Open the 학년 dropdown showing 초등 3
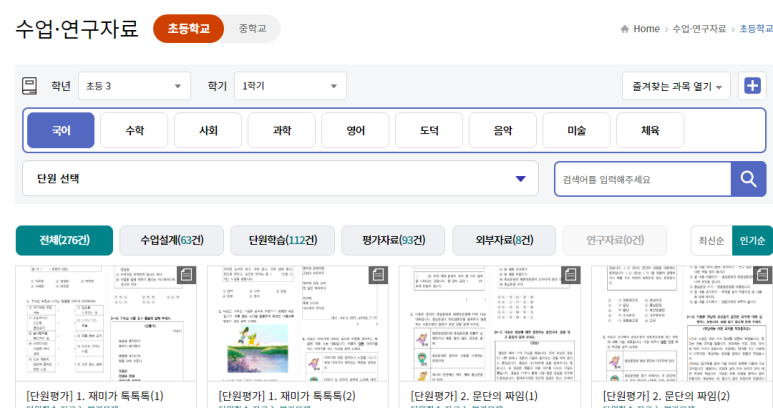 [x=134, y=86]
